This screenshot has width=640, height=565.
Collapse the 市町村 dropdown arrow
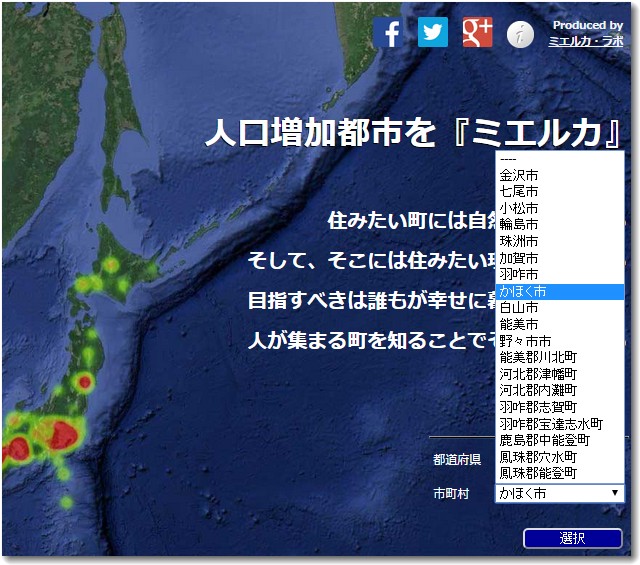[x=614, y=493]
